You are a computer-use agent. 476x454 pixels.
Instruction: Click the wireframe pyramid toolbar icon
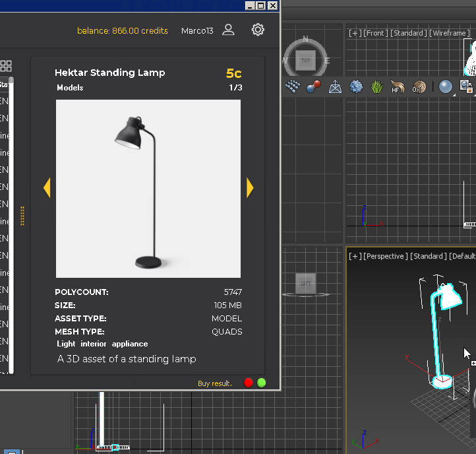coord(335,86)
